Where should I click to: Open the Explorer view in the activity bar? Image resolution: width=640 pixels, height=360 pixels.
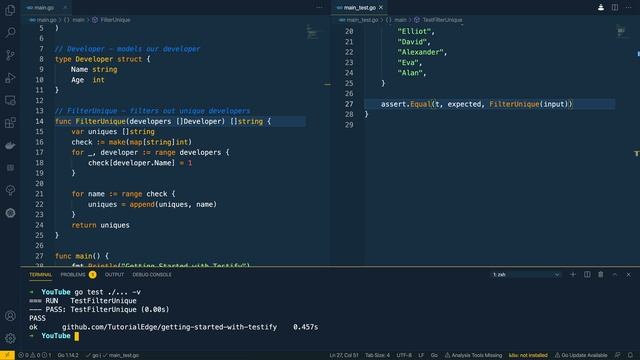point(10,10)
